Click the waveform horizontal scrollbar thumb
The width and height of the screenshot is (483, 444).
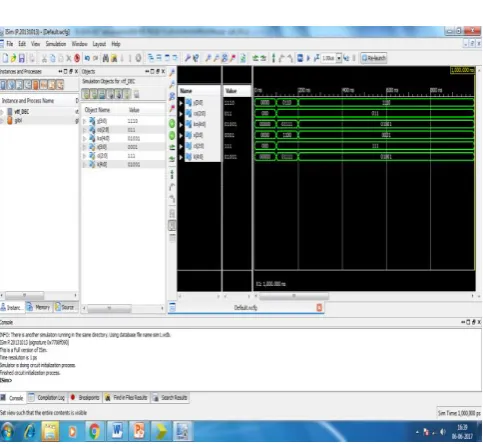pos(294,296)
